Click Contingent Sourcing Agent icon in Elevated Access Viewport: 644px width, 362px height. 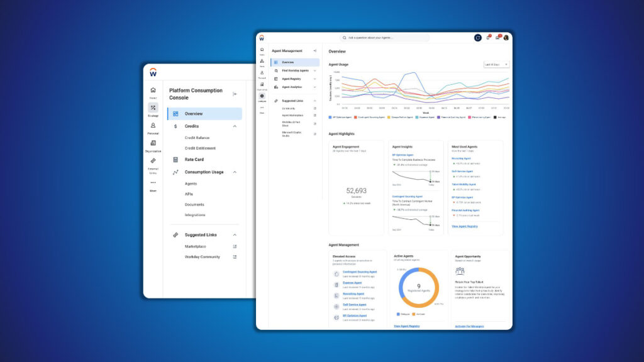coord(336,274)
